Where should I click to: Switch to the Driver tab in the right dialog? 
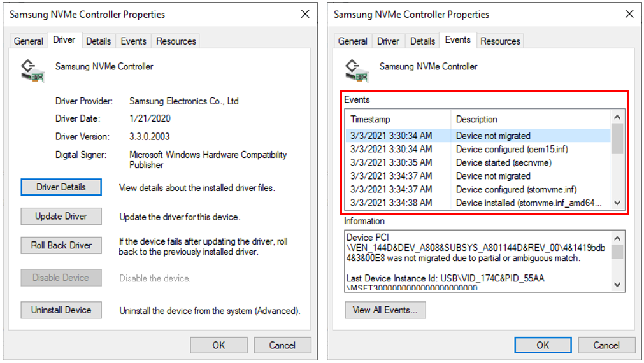click(x=388, y=41)
